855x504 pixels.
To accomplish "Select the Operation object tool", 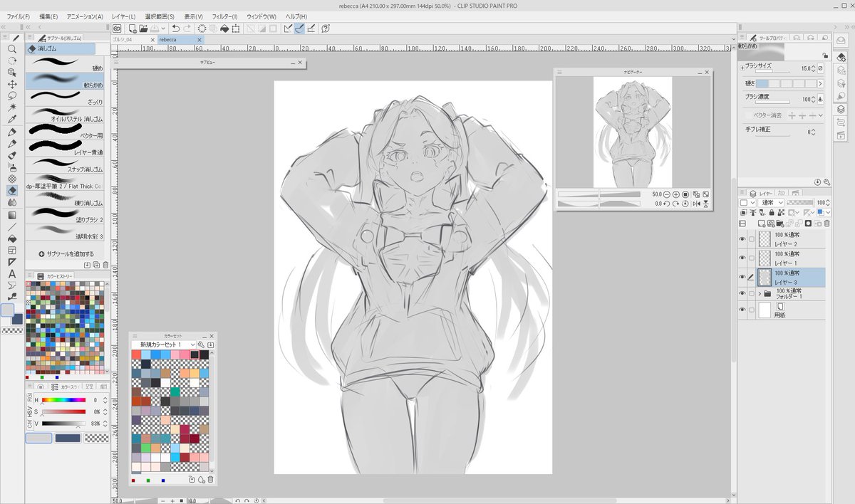I will click(x=12, y=72).
